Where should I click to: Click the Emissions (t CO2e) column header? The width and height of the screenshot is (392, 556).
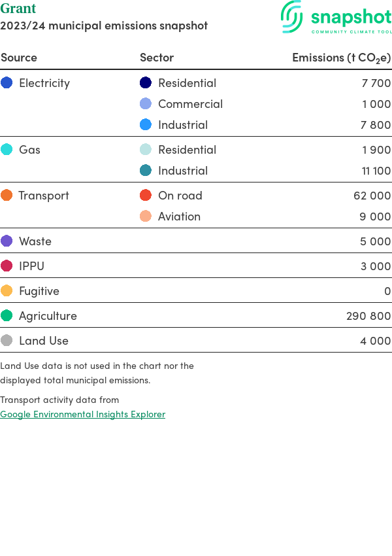(341, 58)
